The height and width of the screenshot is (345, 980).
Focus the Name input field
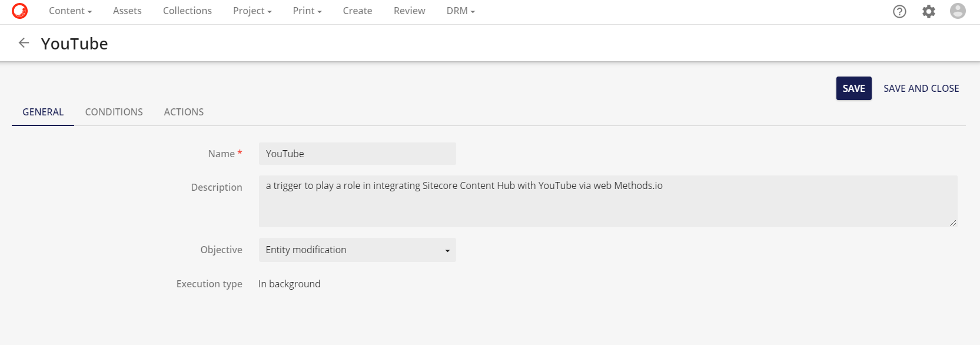[357, 154]
